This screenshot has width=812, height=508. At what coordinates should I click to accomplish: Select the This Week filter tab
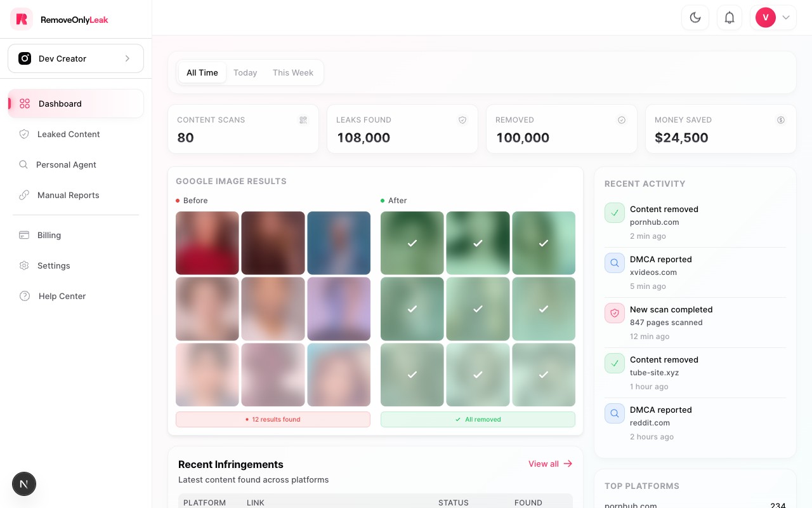[292, 72]
